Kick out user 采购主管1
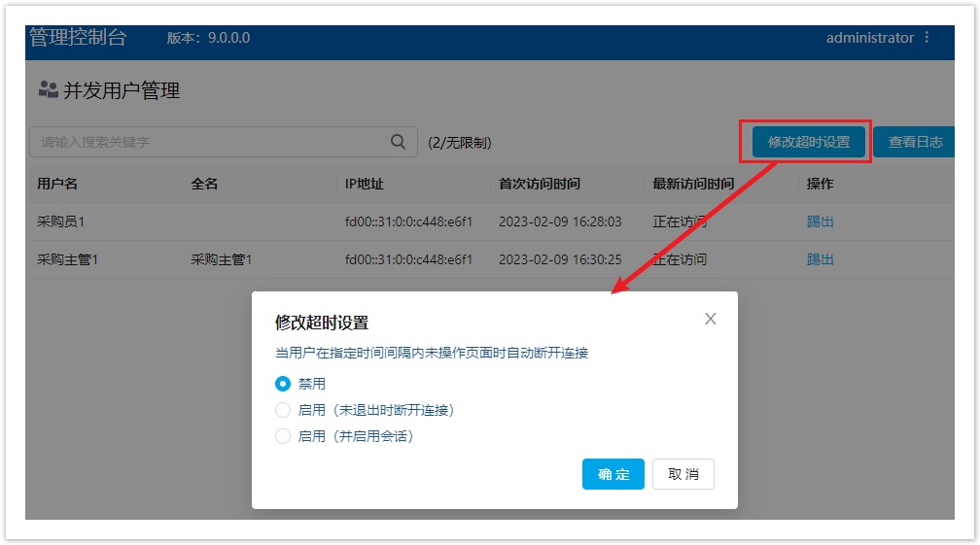Screen dimensions: 980x545 (x=820, y=259)
